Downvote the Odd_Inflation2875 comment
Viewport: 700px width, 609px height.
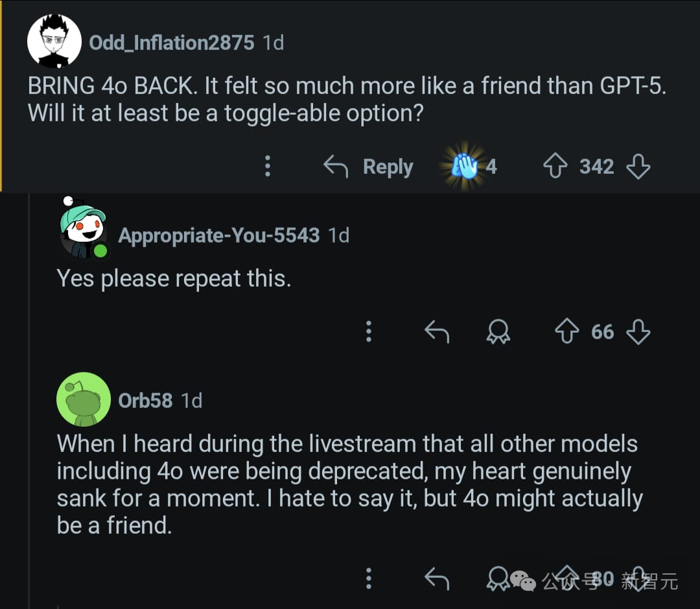point(638,167)
